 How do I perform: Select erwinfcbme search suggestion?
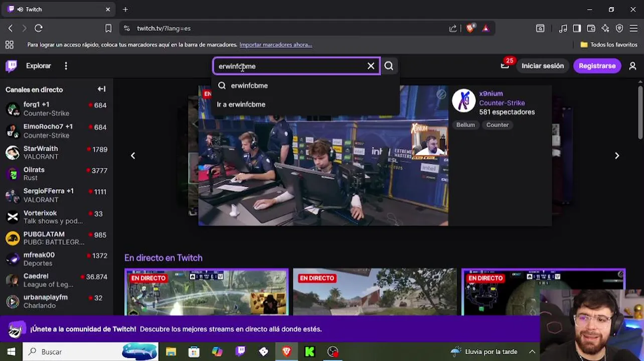306,85
